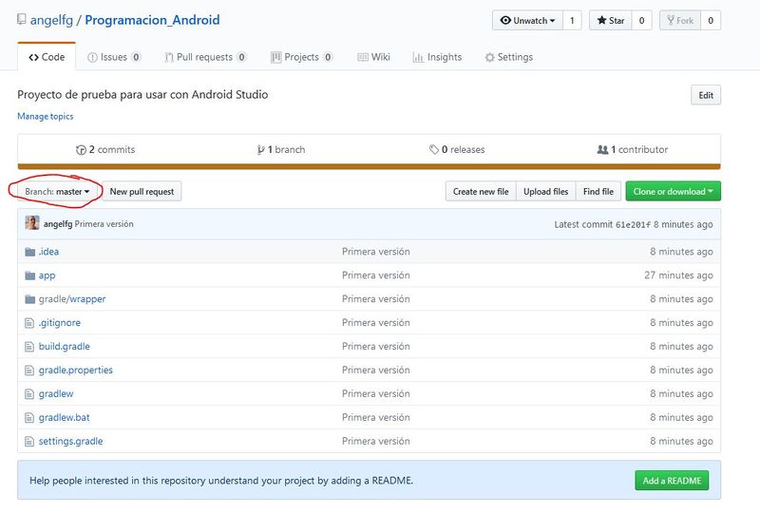
Task: View the 0 releases link
Action: click(457, 150)
